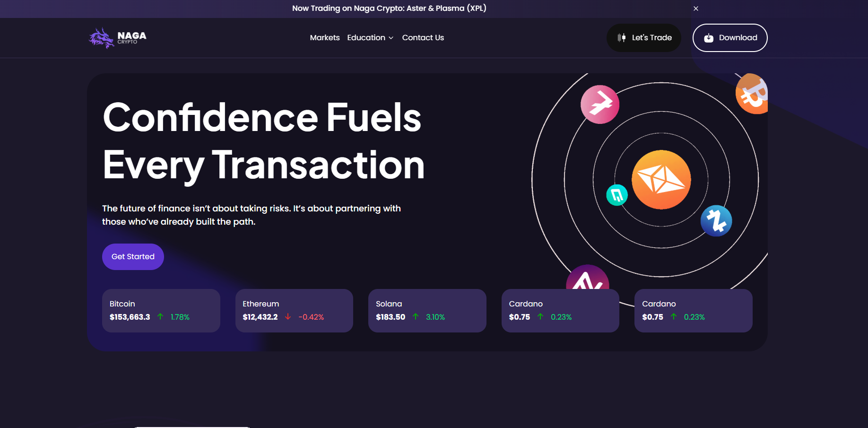Image resolution: width=868 pixels, height=428 pixels.
Task: Click the green up arrow beside Solana 3.10%
Action: point(416,317)
